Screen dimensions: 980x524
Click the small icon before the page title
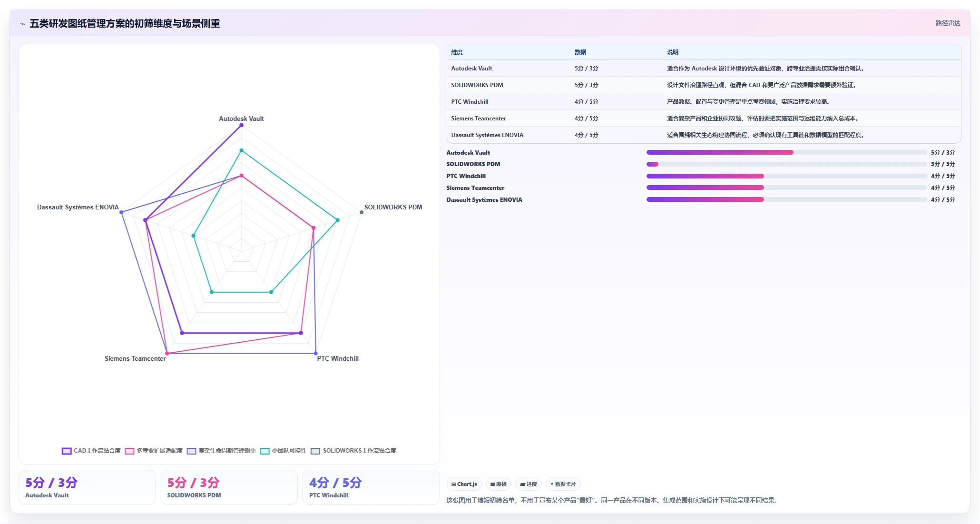click(x=22, y=24)
